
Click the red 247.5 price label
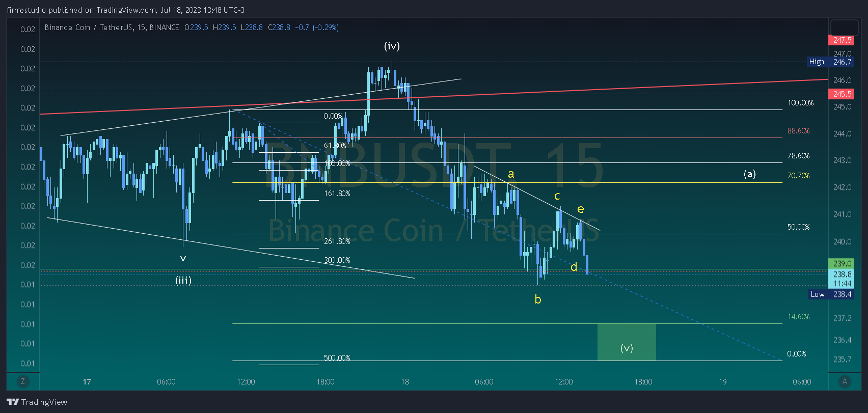coord(842,40)
